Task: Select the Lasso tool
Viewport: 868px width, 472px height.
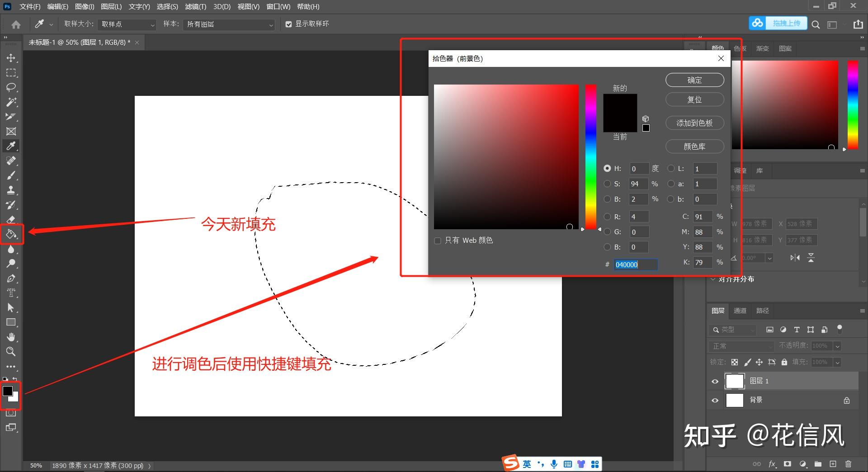Action: (x=11, y=87)
